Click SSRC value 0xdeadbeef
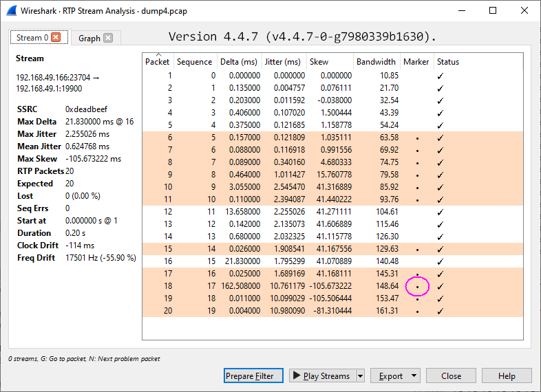Image resolution: width=541 pixels, height=392 pixels. click(86, 109)
